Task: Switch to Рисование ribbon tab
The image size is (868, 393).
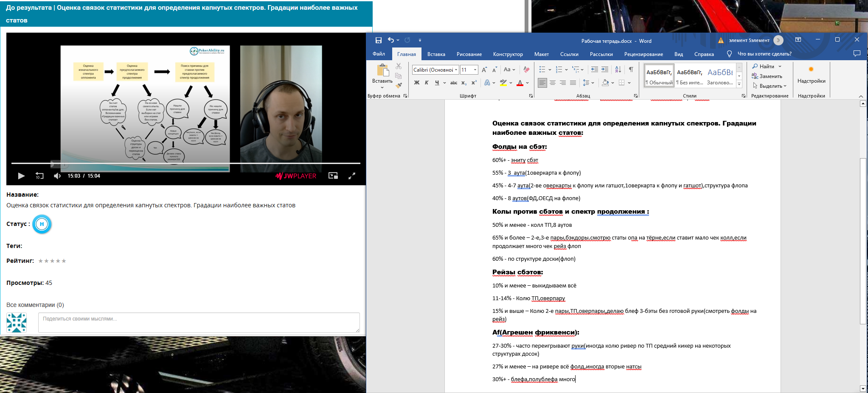Action: pyautogui.click(x=469, y=54)
